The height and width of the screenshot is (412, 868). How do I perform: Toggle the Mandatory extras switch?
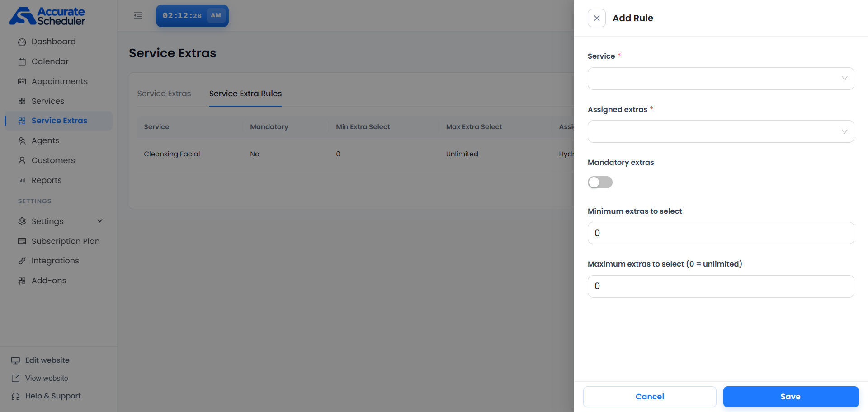(600, 182)
